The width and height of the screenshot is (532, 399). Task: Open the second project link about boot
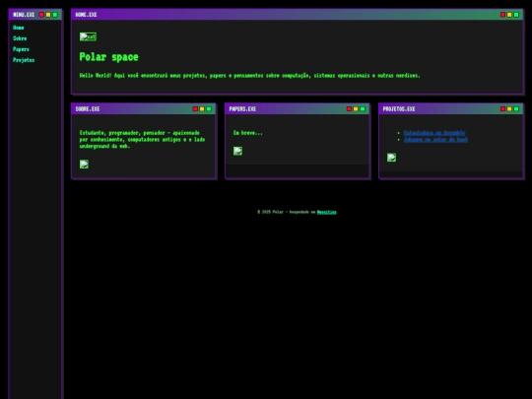(x=435, y=140)
